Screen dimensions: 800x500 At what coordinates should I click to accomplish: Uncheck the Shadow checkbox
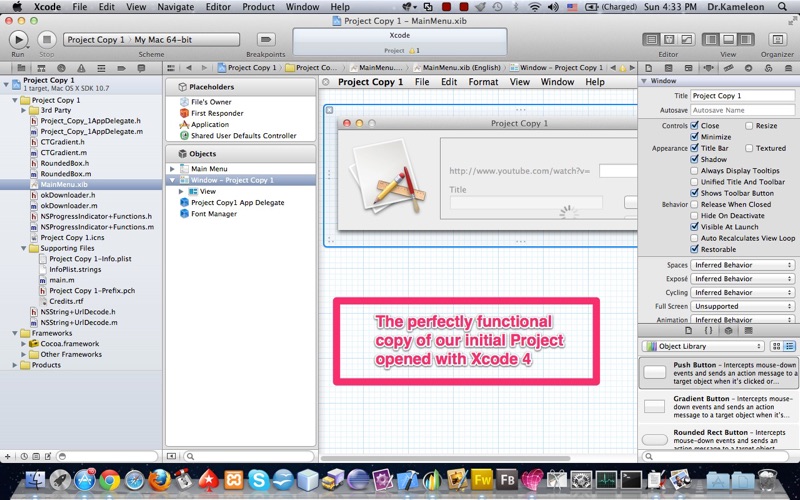pos(695,159)
